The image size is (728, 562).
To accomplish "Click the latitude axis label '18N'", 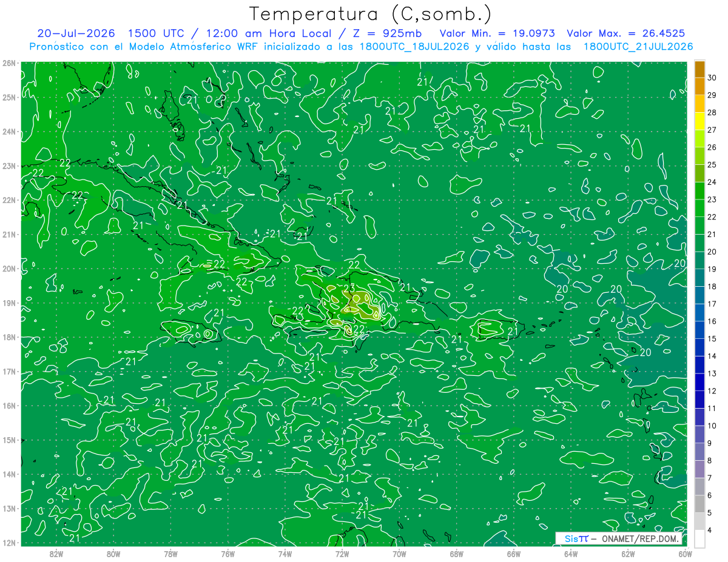I will coord(8,337).
